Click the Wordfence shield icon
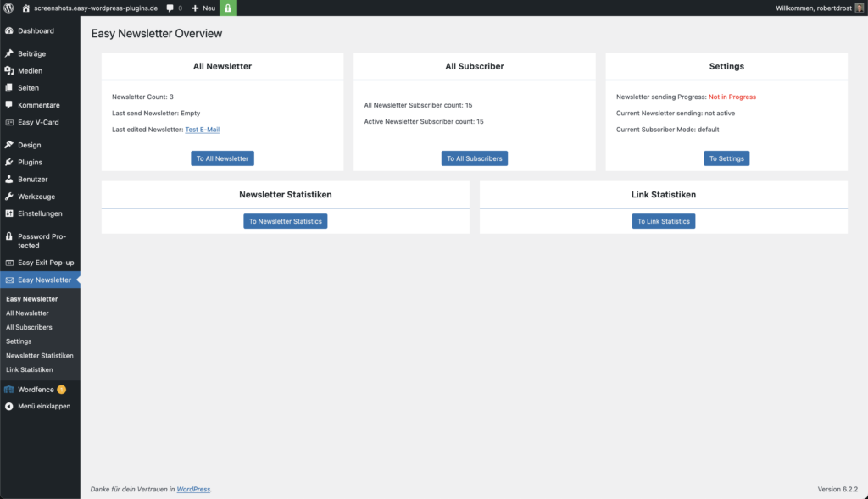868x499 pixels. pos(8,390)
